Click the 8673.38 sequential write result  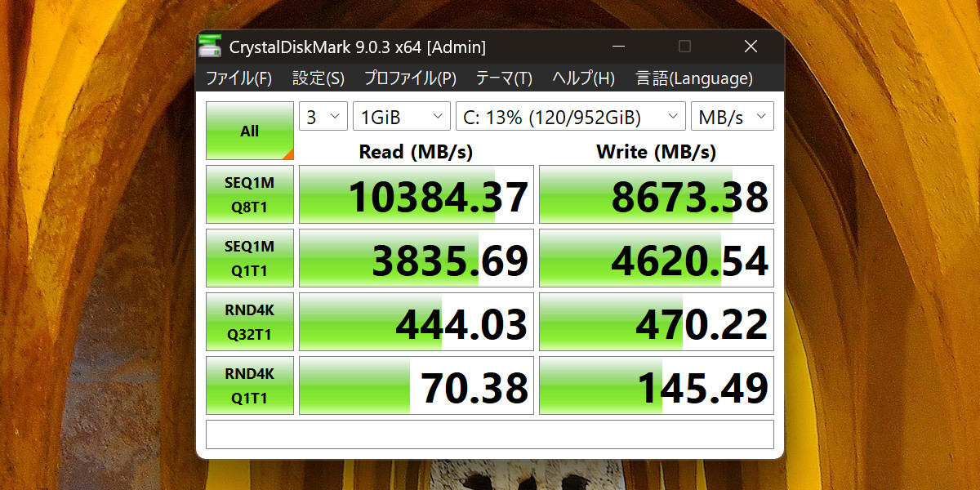(x=657, y=194)
